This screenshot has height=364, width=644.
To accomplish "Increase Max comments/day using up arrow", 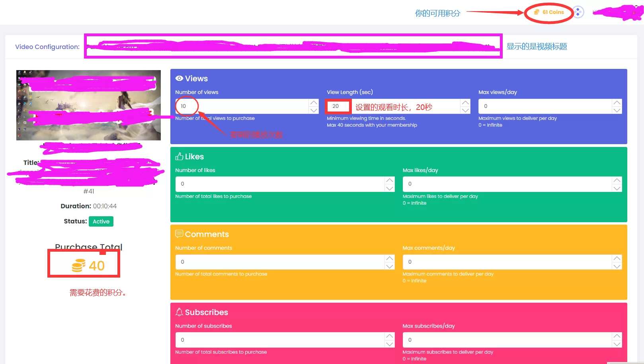I will (x=617, y=258).
